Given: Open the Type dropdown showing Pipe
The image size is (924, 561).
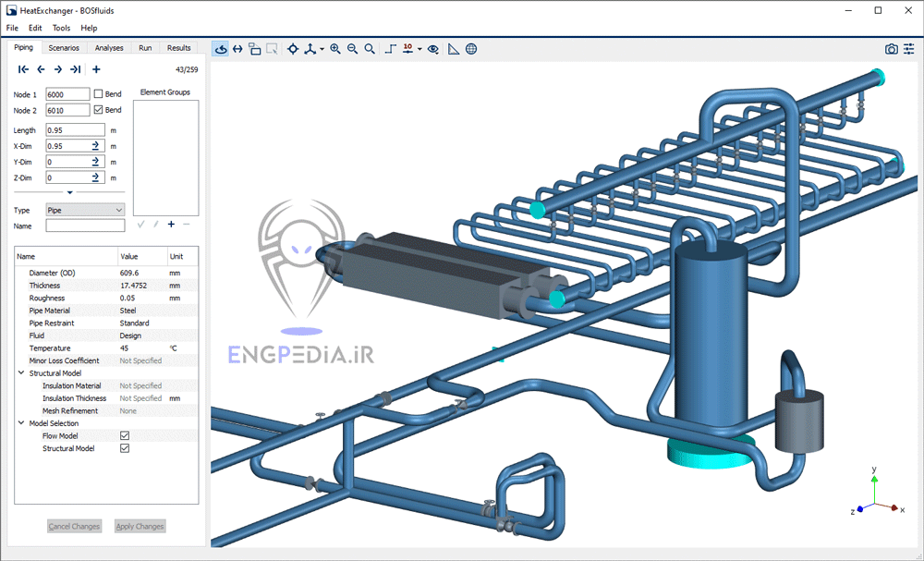Looking at the screenshot, I should click(85, 211).
